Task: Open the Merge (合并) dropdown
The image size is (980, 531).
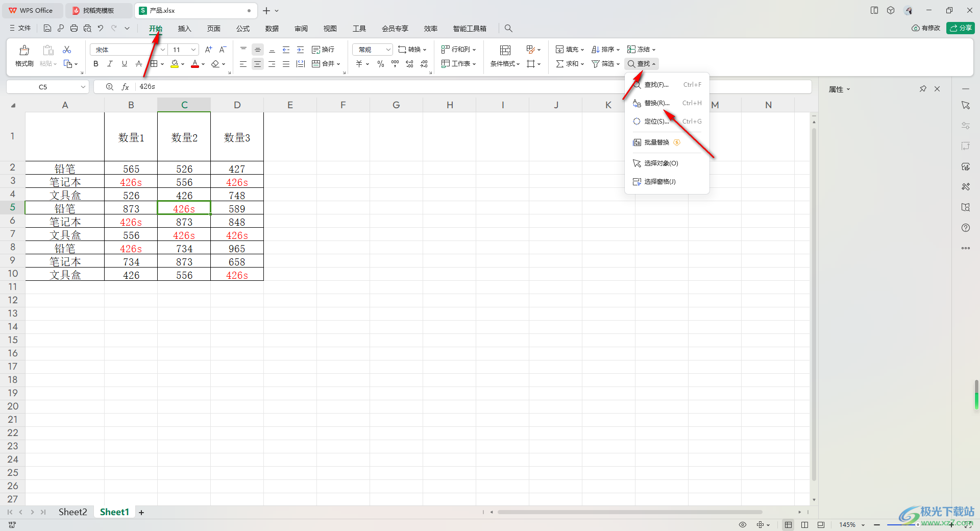Action: [326, 64]
